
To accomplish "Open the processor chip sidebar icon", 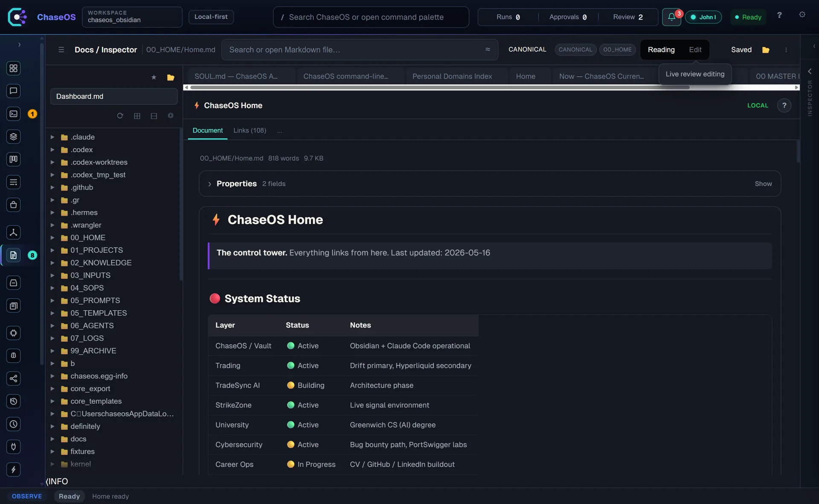I will (x=13, y=333).
